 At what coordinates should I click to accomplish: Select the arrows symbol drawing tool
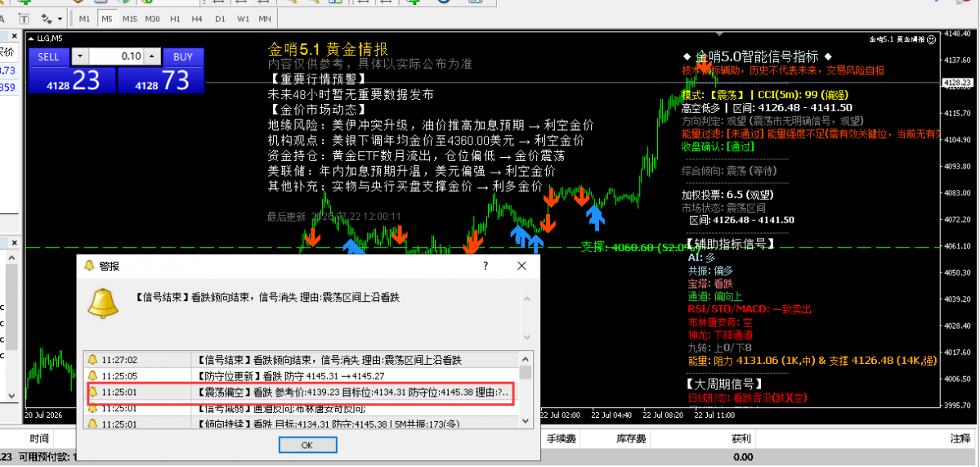47,18
